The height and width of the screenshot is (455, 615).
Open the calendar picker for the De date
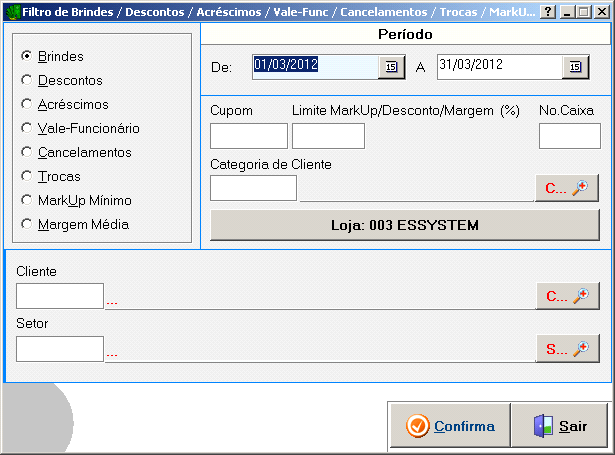(391, 67)
